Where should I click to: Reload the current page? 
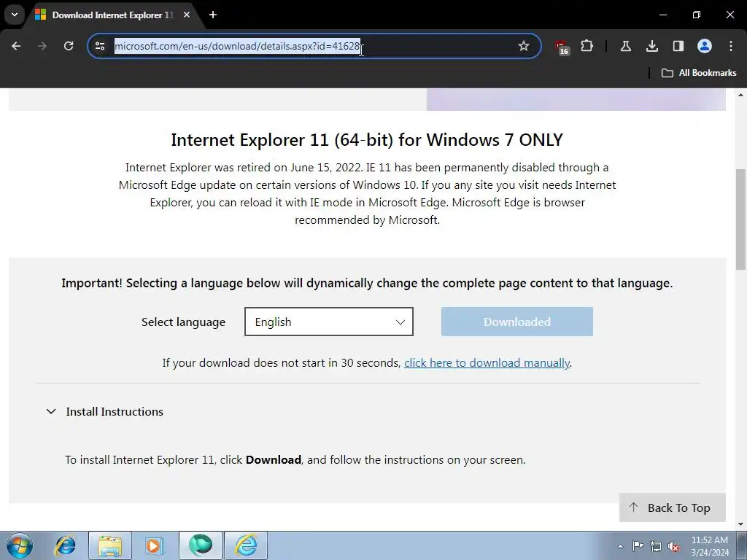(x=69, y=46)
